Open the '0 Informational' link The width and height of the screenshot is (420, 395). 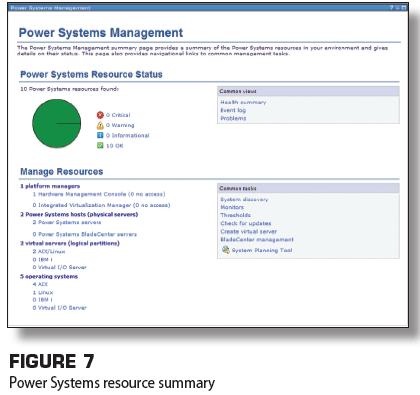click(x=128, y=135)
